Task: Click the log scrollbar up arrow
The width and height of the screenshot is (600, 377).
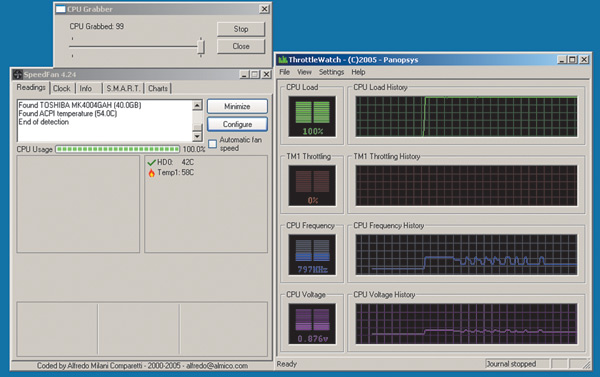Action: (x=197, y=105)
